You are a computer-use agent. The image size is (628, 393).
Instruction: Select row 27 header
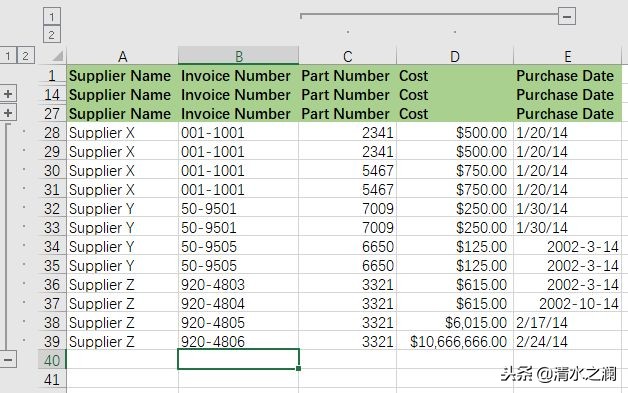pyautogui.click(x=52, y=113)
